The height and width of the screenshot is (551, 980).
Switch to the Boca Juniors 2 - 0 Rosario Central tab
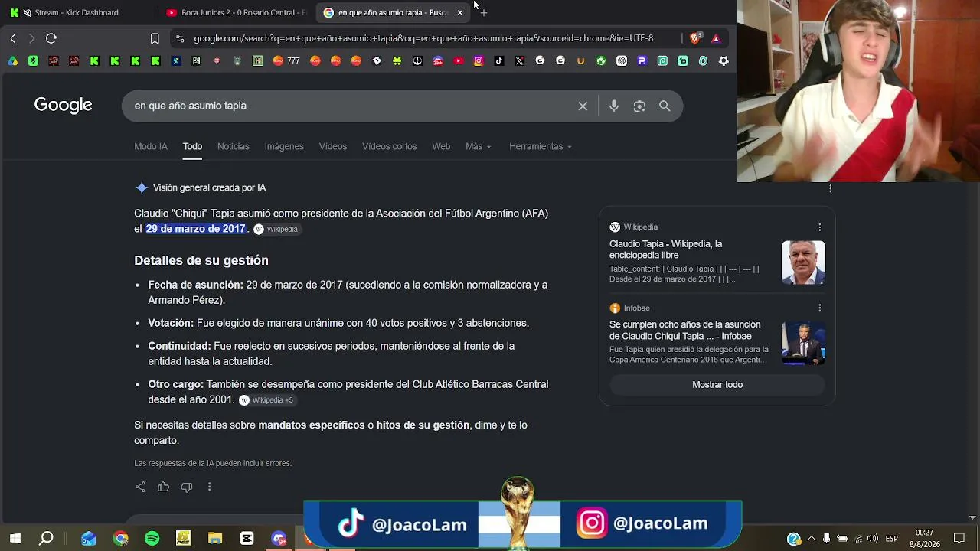coord(236,12)
